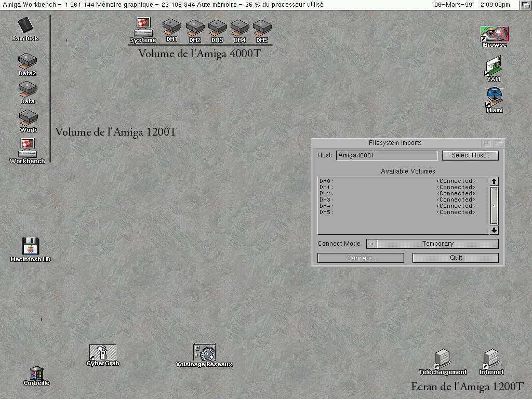The height and width of the screenshot is (399, 532).
Task: Click the volumes list up arrow
Action: (x=494, y=181)
